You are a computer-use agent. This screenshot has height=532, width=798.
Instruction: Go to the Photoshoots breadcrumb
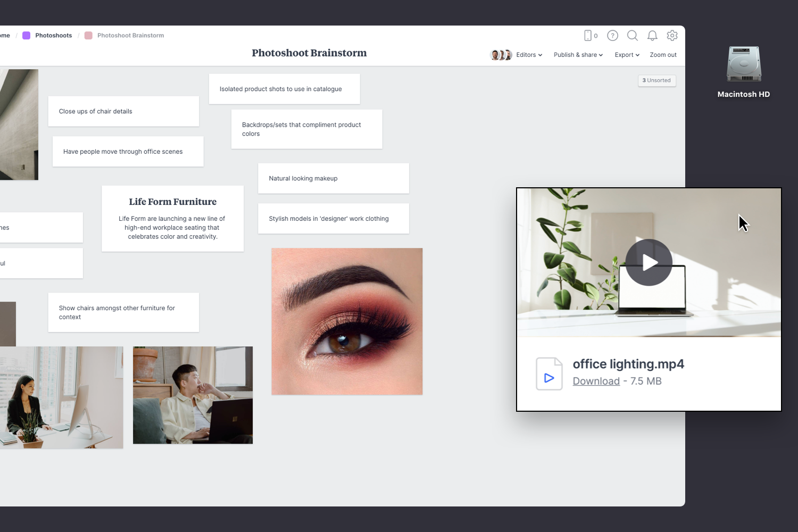point(53,36)
